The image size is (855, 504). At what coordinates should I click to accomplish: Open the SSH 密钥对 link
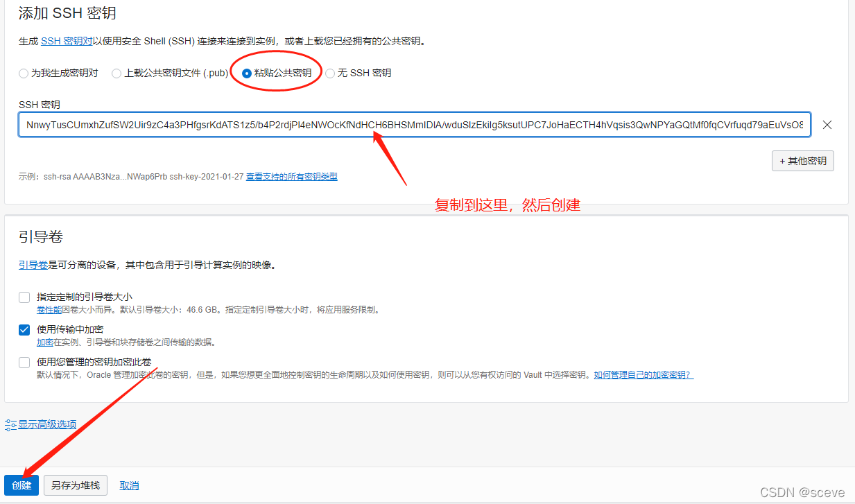pyautogui.click(x=67, y=42)
